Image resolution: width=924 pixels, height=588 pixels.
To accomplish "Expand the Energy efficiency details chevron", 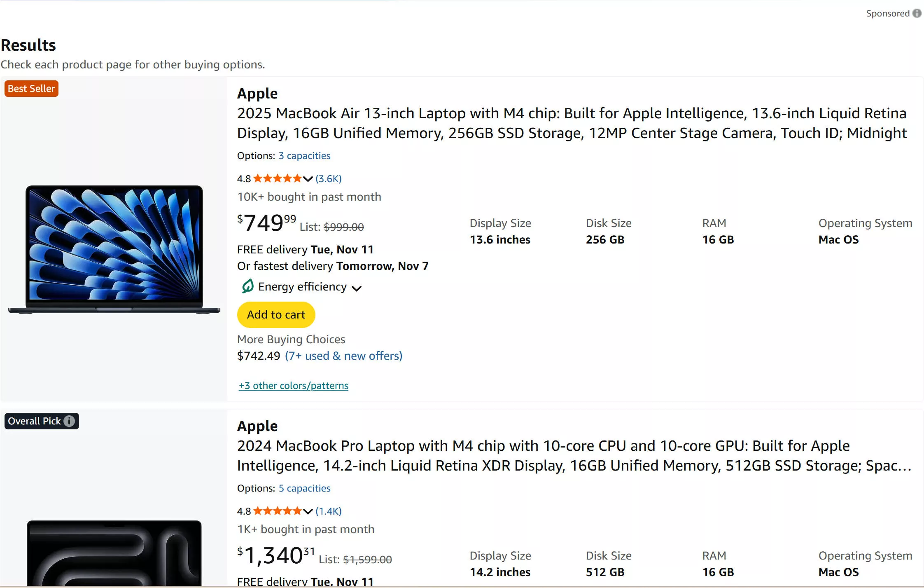I will [357, 288].
